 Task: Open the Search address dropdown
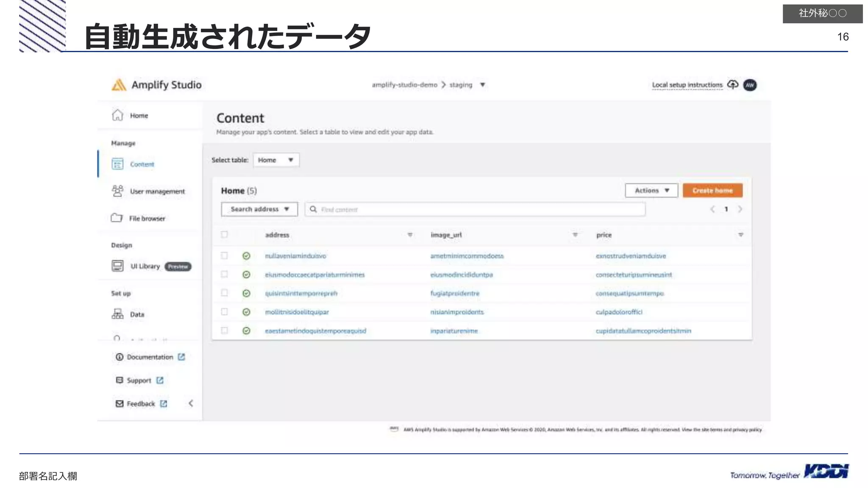click(x=259, y=209)
